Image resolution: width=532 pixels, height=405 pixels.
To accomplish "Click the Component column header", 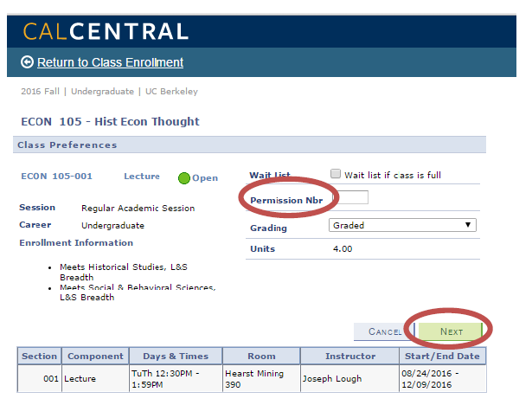I will [95, 357].
